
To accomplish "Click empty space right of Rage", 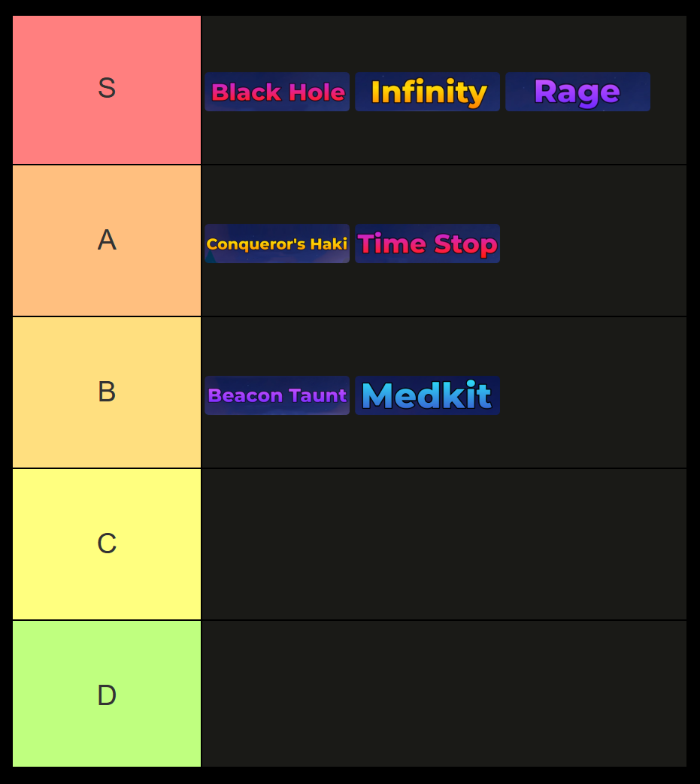I will click(x=668, y=92).
